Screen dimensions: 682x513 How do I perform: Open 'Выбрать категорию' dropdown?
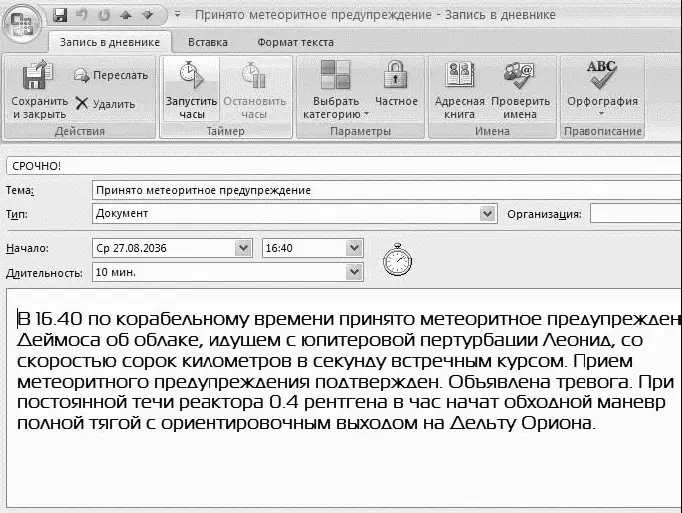pyautogui.click(x=335, y=91)
